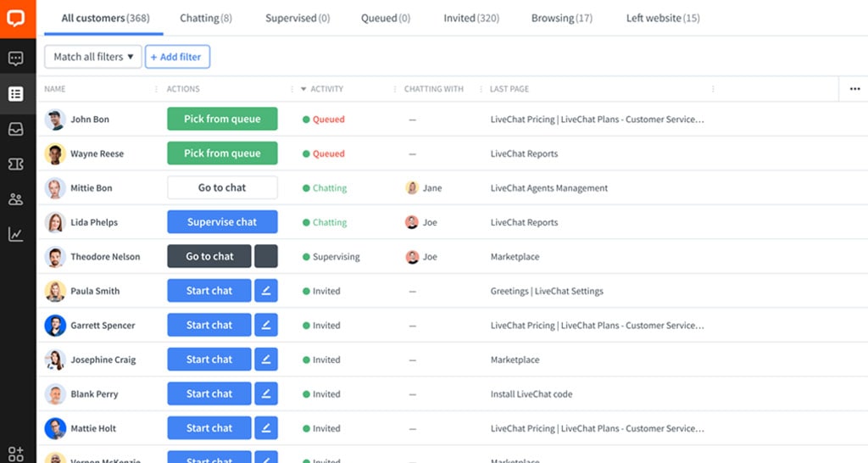Click the dark square button beside Theodore Nelson

tap(266, 256)
